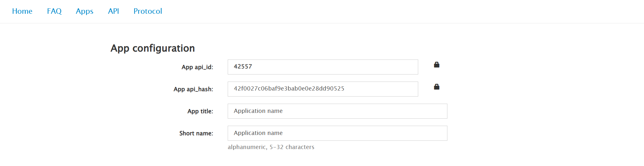Click the "Short name:" label
Image resolution: width=644 pixels, height=166 pixels.
point(196,133)
